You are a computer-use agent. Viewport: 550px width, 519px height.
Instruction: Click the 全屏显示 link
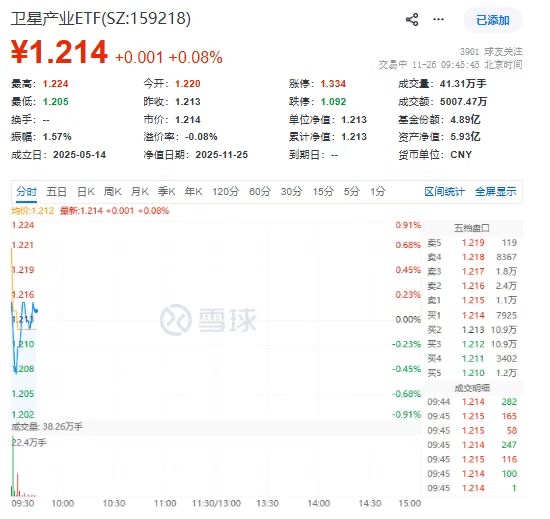496,192
